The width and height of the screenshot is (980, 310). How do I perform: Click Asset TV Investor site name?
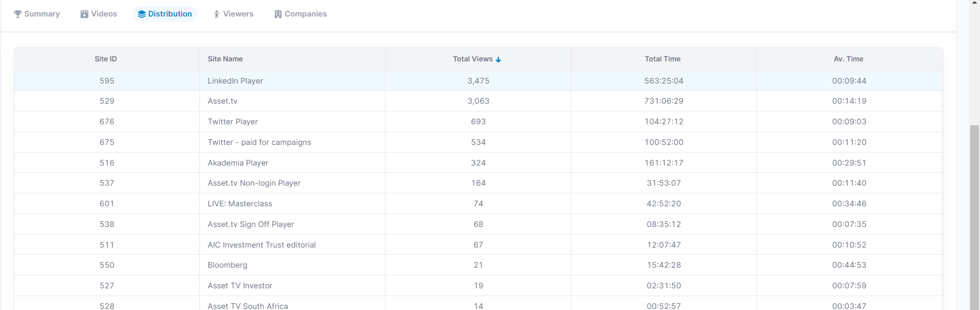[240, 286]
